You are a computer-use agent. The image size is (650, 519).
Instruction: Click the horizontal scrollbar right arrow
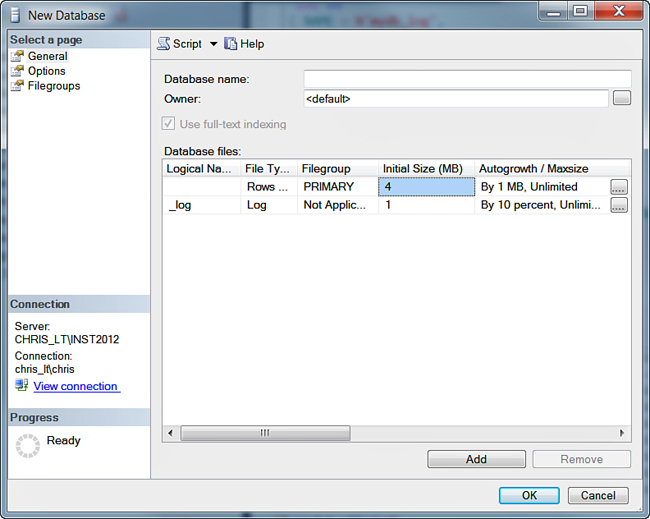pyautogui.click(x=622, y=433)
